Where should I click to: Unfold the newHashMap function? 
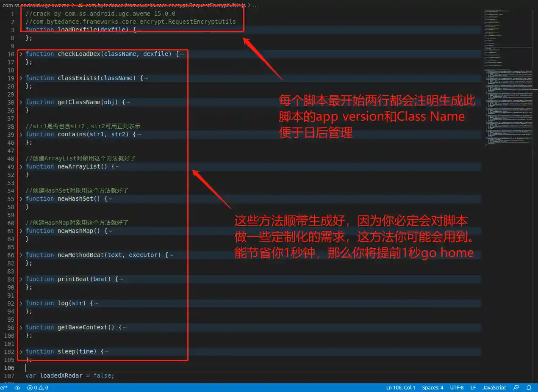(21, 231)
